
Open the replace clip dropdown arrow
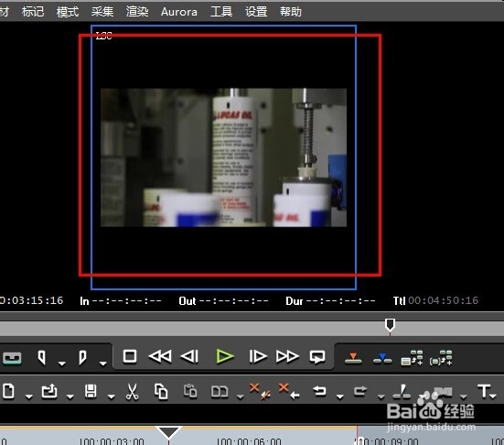(x=240, y=397)
